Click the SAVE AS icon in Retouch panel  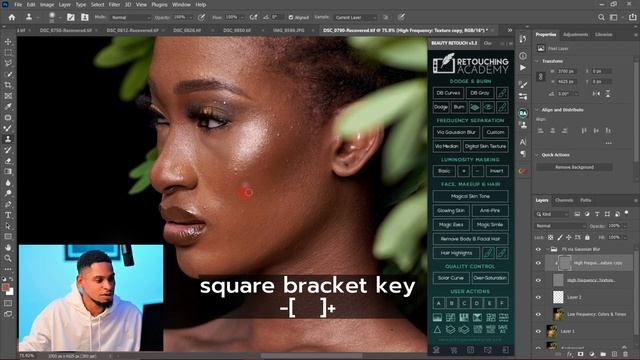click(503, 329)
